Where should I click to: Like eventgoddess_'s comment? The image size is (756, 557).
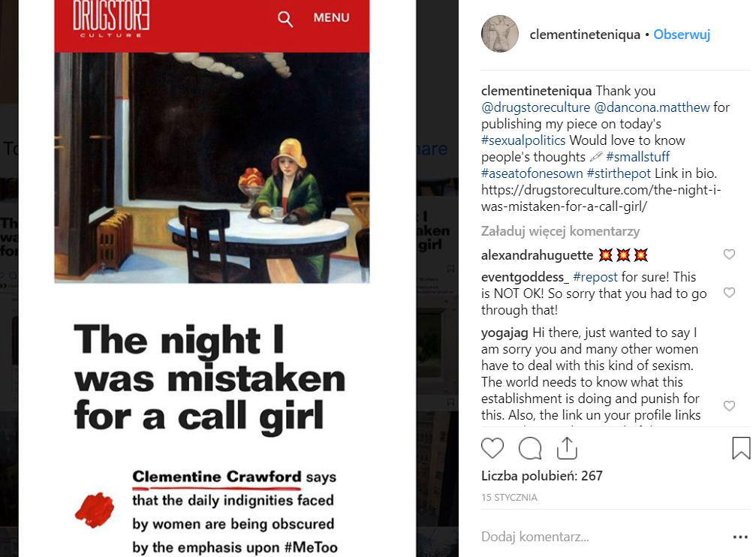coord(729,293)
